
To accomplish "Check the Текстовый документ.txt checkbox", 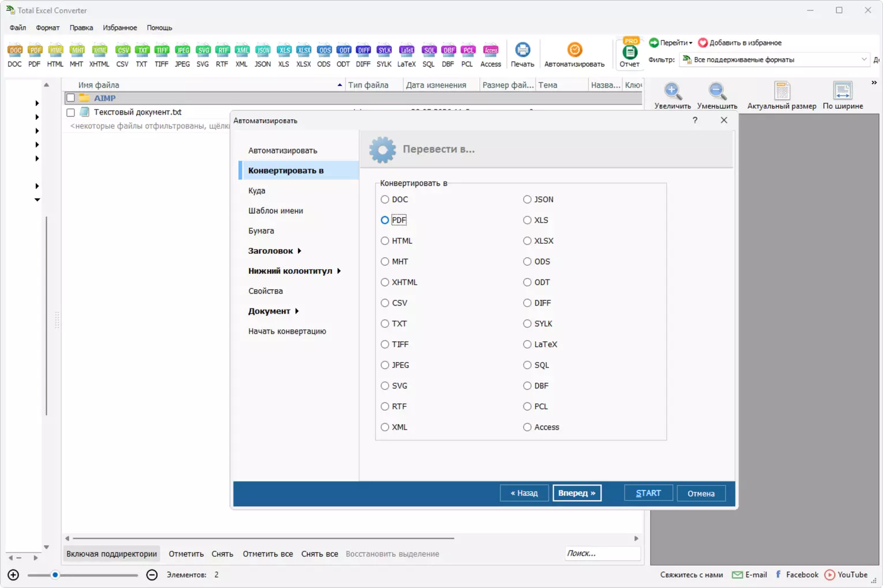I will pyautogui.click(x=70, y=112).
